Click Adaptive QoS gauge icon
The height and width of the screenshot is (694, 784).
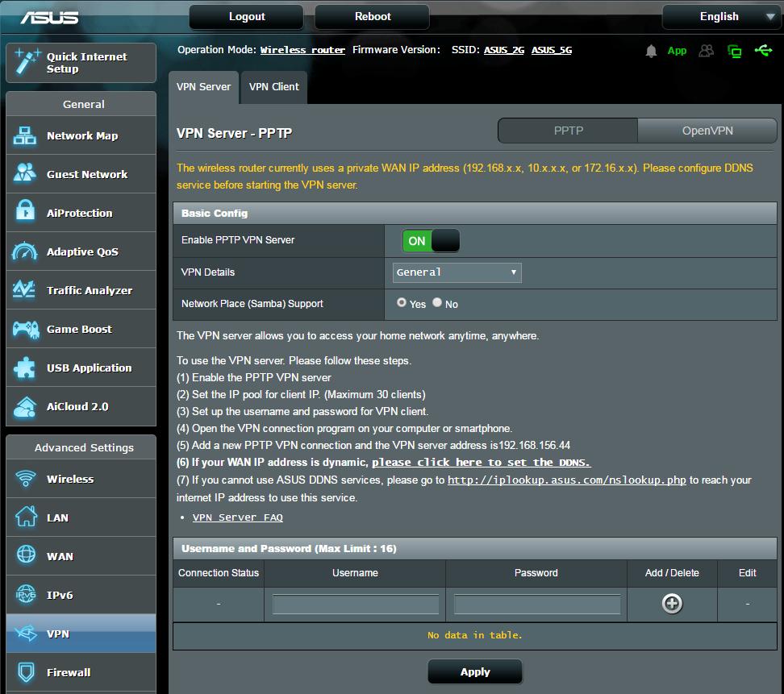(x=24, y=251)
